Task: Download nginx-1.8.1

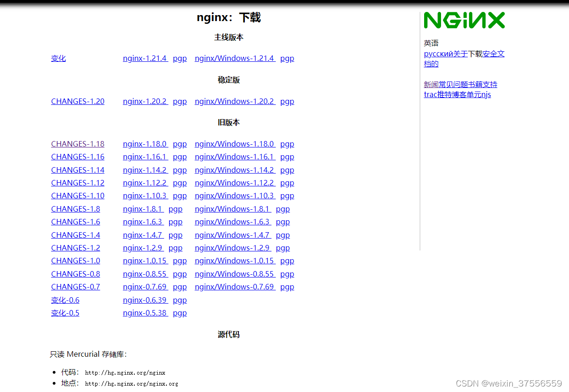Action: click(143, 209)
